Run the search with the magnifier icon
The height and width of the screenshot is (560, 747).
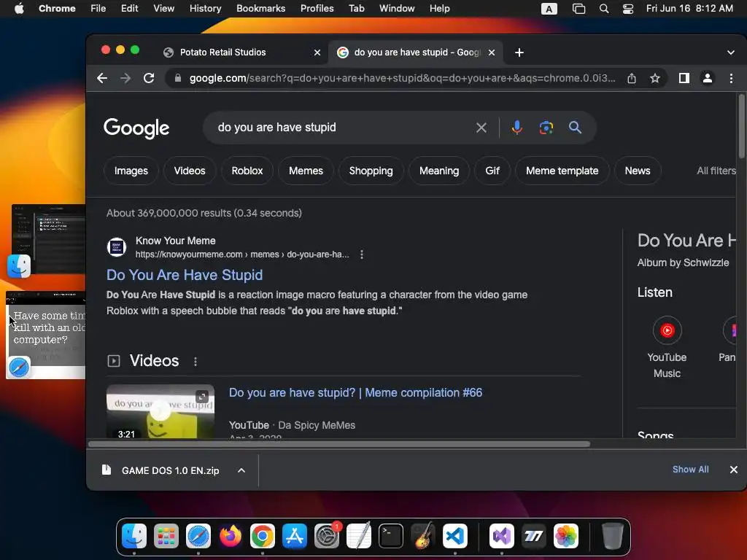pyautogui.click(x=575, y=128)
